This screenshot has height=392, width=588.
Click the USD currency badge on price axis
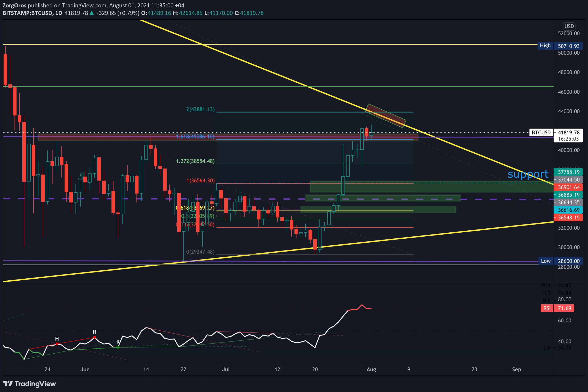(569, 26)
